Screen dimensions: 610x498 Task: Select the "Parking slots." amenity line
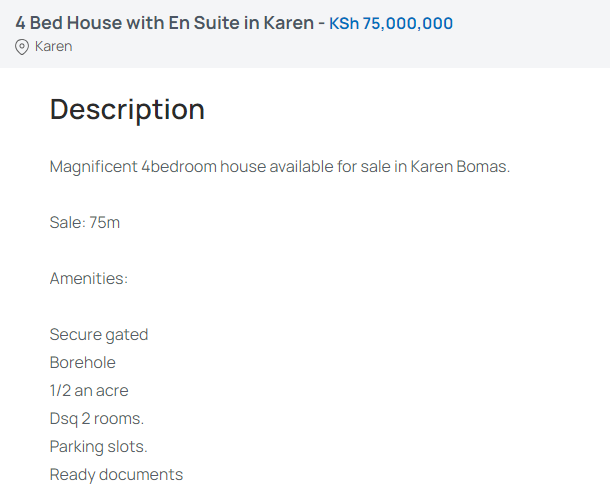point(98,446)
